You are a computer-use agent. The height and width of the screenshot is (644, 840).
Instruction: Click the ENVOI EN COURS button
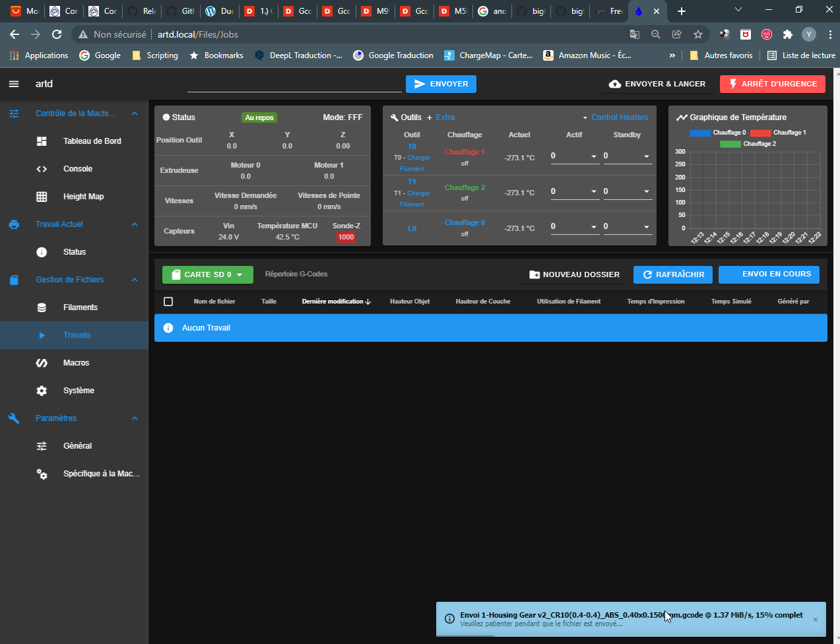coord(769,274)
